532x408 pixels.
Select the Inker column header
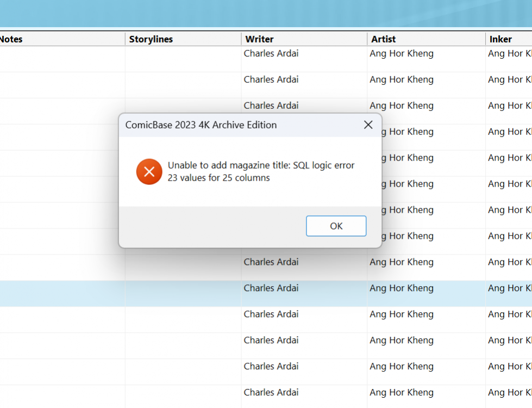500,39
